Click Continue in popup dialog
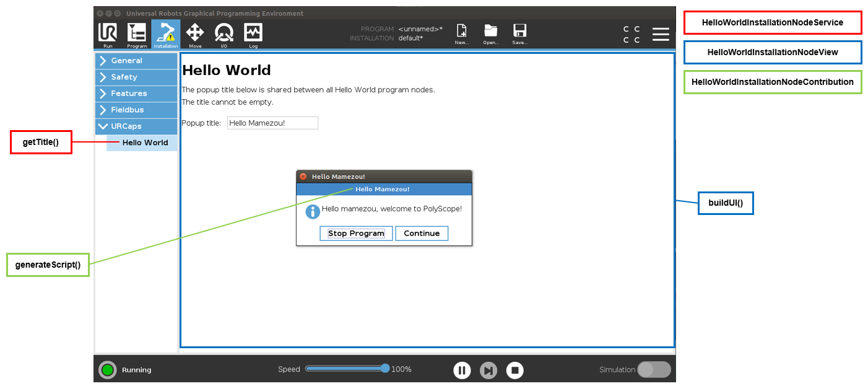 pos(422,234)
